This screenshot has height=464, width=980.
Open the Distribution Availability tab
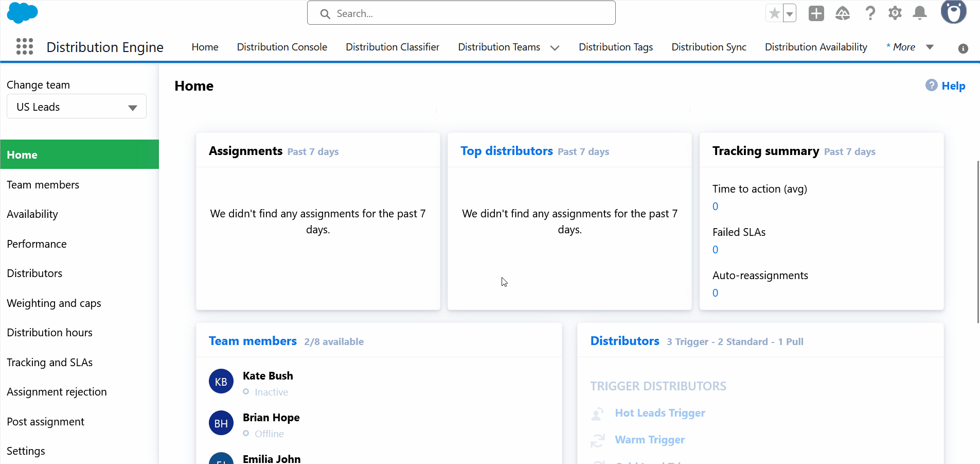pyautogui.click(x=816, y=47)
